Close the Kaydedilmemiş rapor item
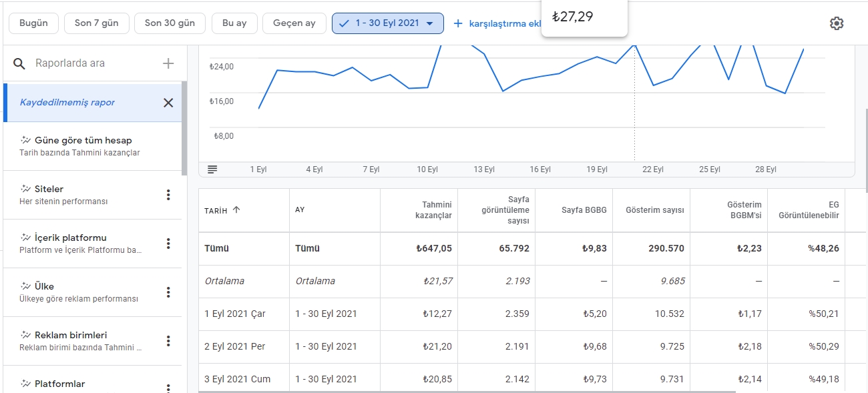The width and height of the screenshot is (868, 393). pos(168,103)
